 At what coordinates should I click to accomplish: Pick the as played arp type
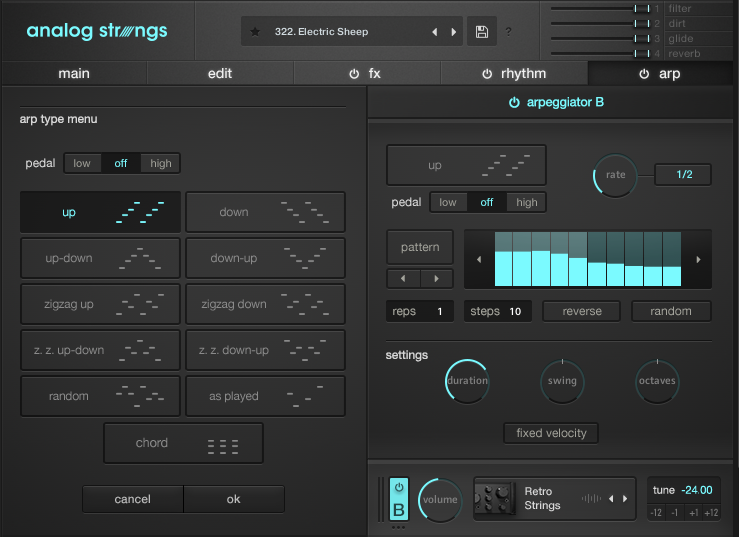265,396
